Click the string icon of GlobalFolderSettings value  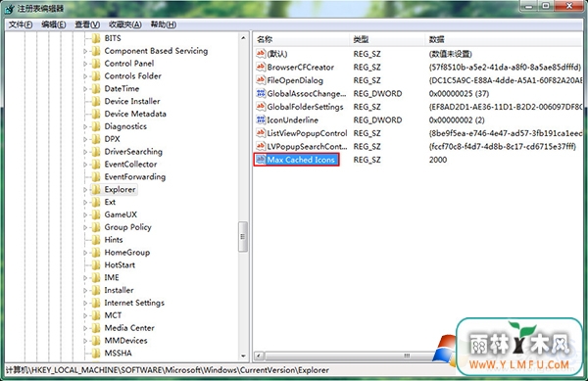tap(261, 107)
